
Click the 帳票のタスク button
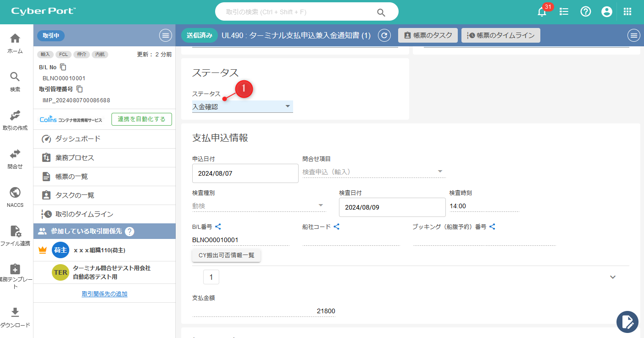coord(428,35)
